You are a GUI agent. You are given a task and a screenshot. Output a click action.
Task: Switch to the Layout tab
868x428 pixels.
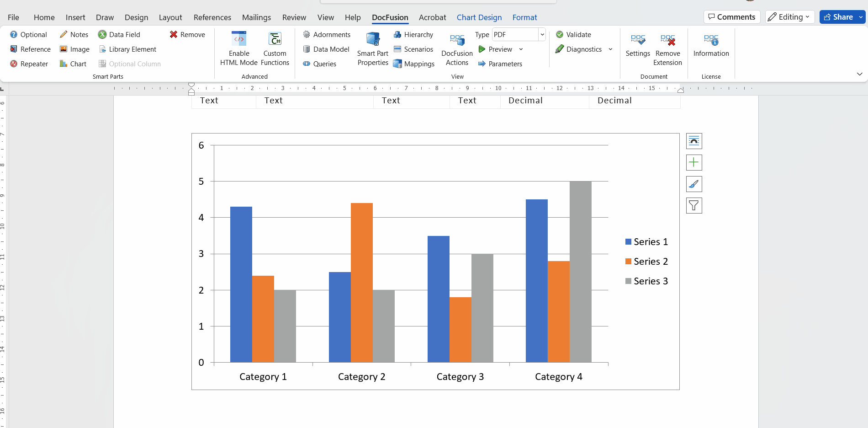click(x=170, y=17)
